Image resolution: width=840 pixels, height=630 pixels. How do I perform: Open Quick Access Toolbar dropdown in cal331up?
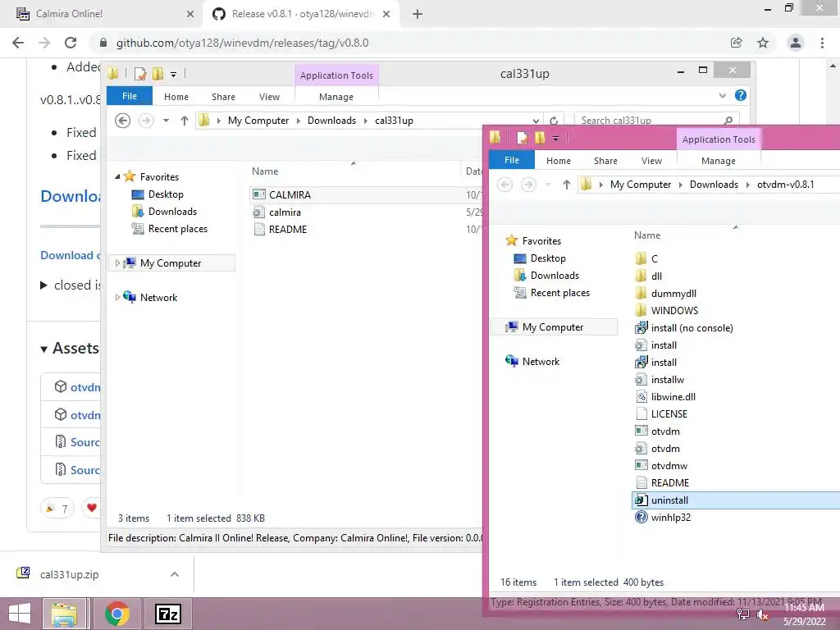point(174,75)
